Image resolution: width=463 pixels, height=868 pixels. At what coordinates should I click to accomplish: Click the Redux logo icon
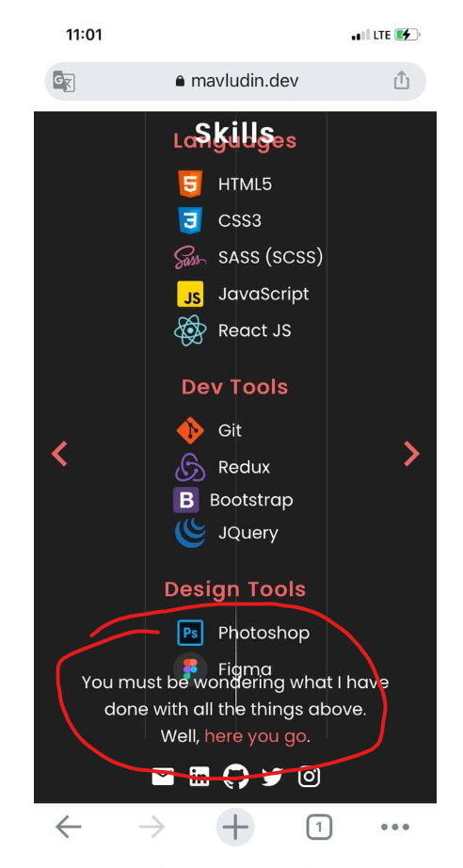190,467
